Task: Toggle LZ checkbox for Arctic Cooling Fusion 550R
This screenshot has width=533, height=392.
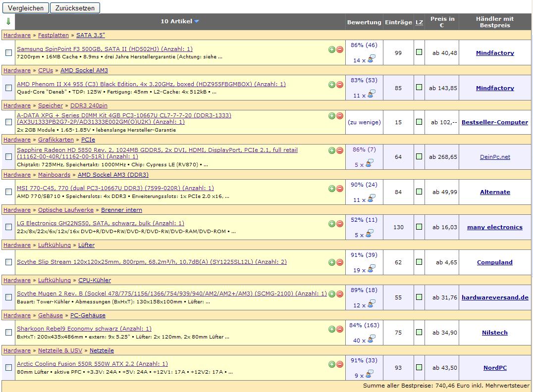Action: [419, 367]
